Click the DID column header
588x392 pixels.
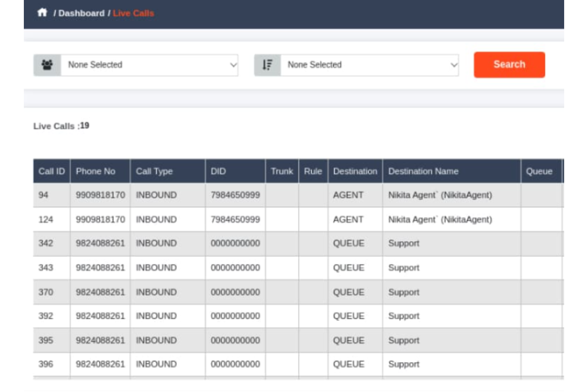(235, 171)
